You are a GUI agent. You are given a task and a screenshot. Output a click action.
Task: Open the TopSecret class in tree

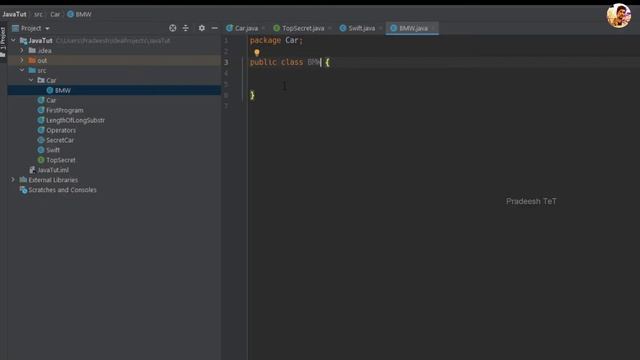(61, 160)
